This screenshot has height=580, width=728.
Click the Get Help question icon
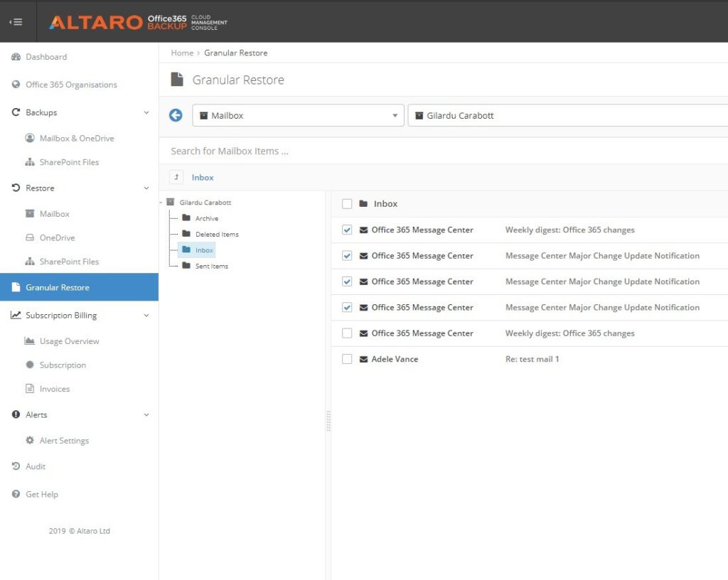click(x=16, y=494)
